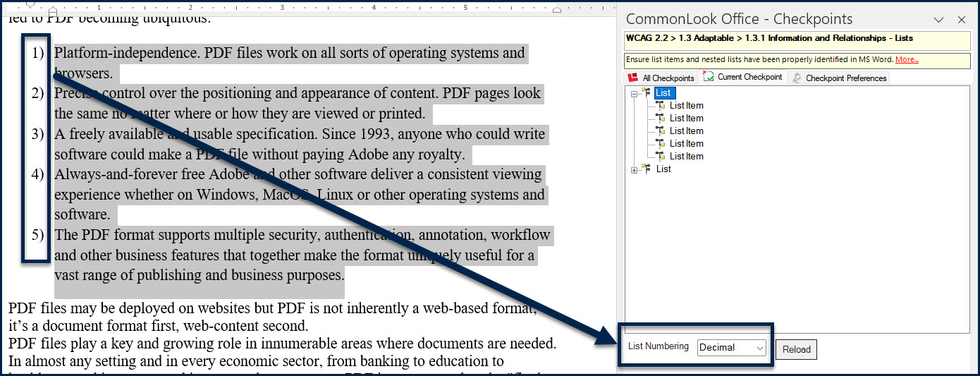Select the fifth List Item in tree

(x=686, y=157)
